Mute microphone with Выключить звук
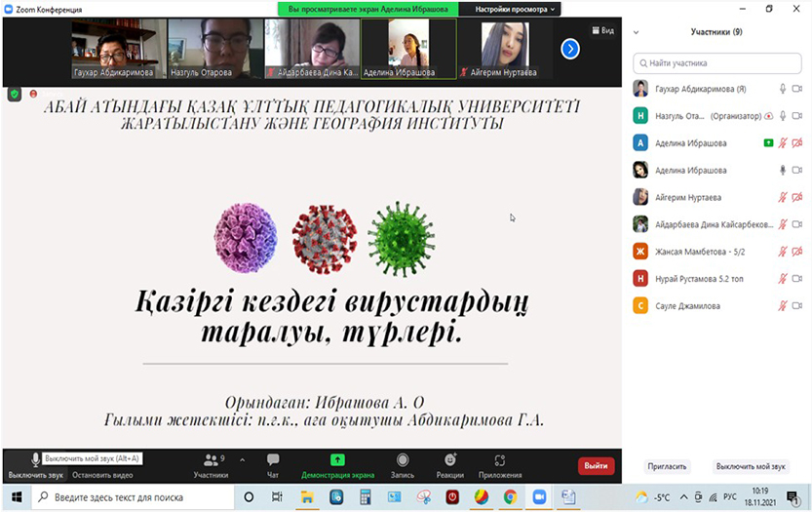This screenshot has width=812, height=512. click(x=35, y=460)
